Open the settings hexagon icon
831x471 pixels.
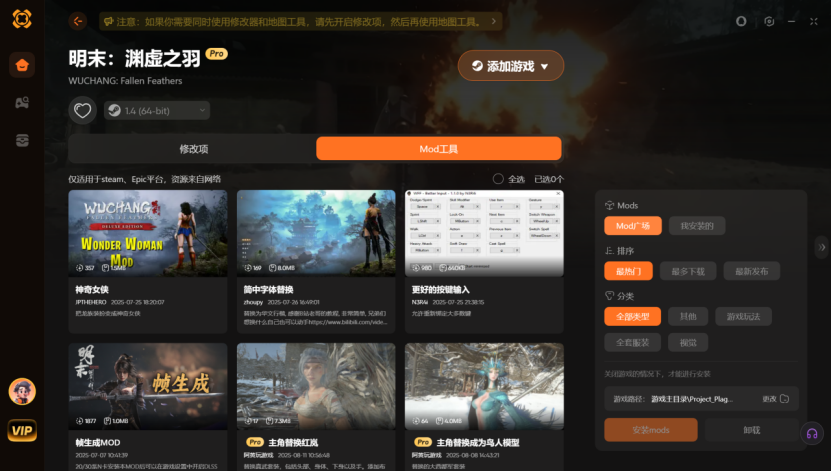[x=769, y=21]
